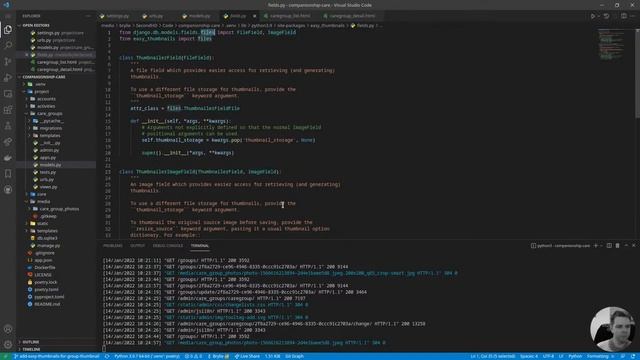This screenshot has width=640, height=360.
Task: Open the editor More Actions ellipsis
Action: click(633, 16)
